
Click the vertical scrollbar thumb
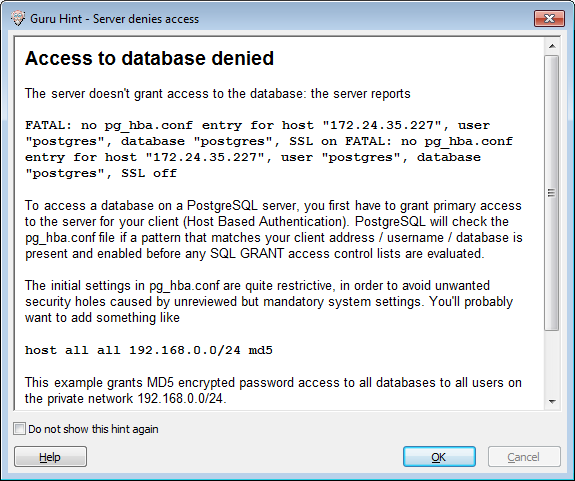(552, 193)
